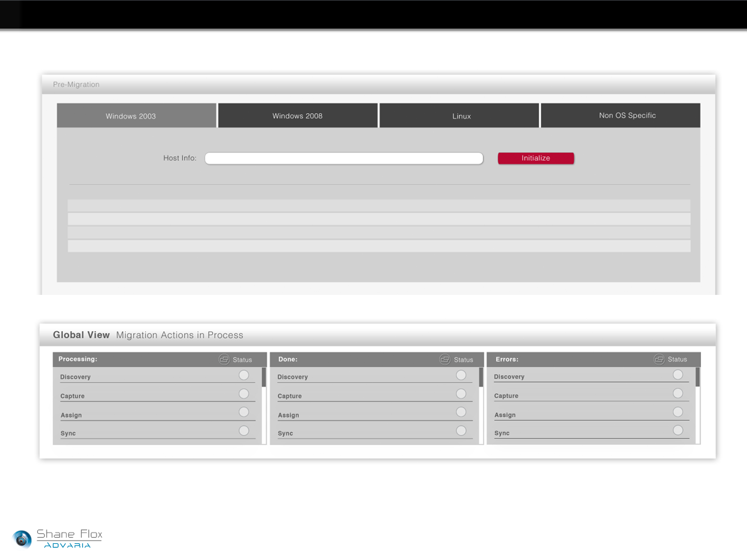Click the Done panel scrollbar thumb
This screenshot has height=560, width=747.
coord(481,377)
